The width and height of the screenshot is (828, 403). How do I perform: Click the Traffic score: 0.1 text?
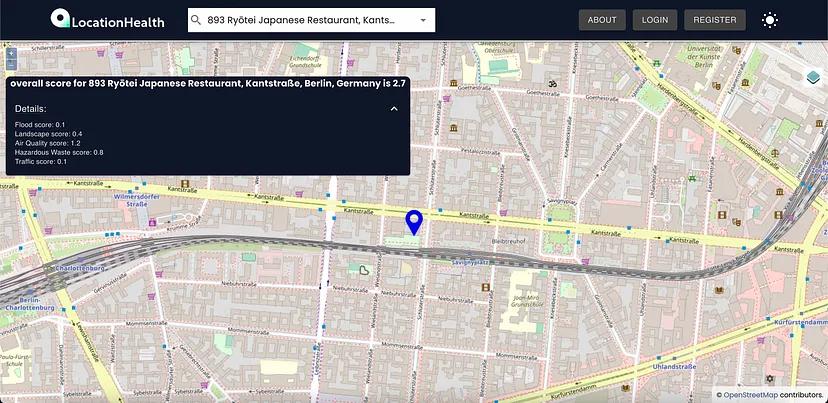[x=41, y=161]
